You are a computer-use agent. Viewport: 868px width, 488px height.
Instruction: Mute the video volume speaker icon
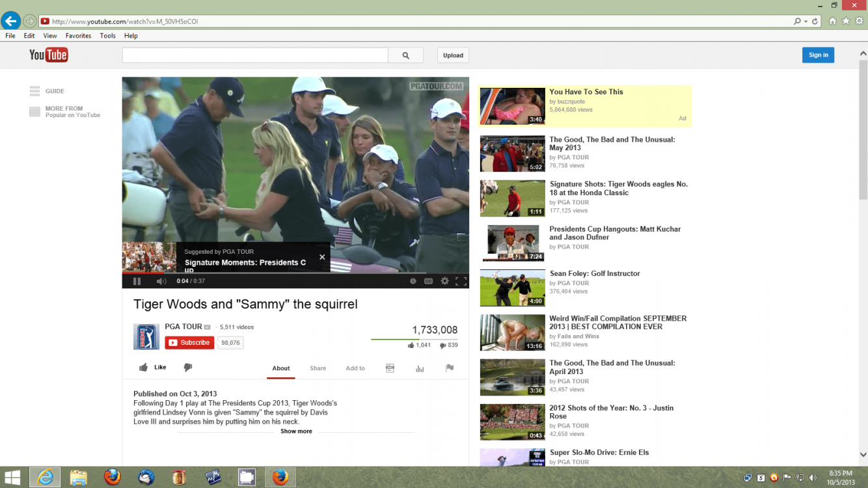(161, 281)
